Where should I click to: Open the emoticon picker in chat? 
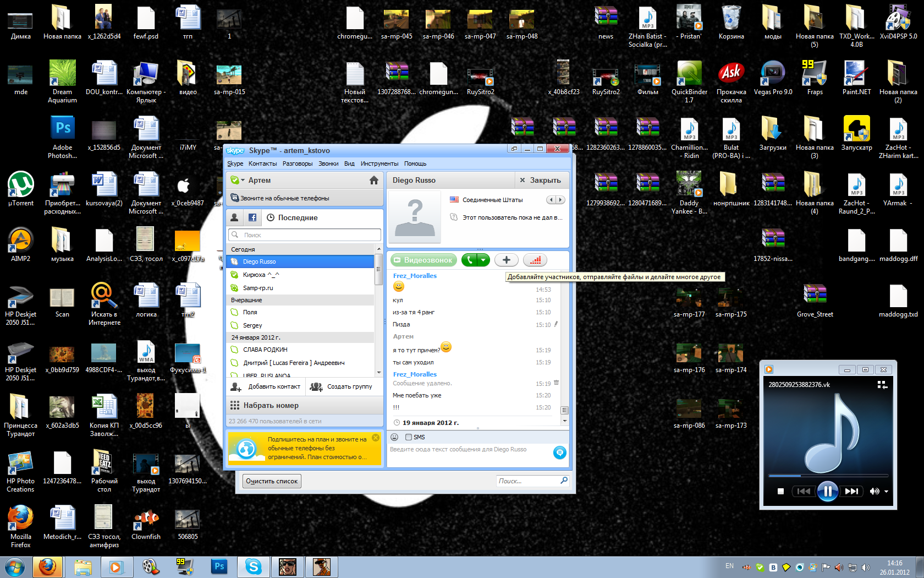point(394,437)
